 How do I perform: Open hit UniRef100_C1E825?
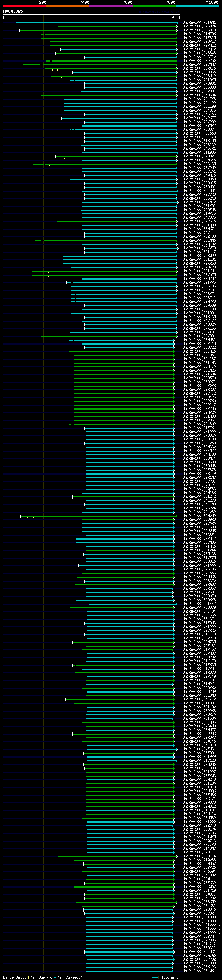point(199,38)
